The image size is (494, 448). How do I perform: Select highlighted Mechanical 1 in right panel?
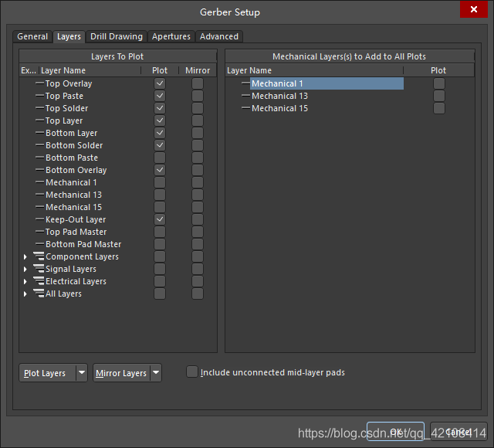[327, 83]
